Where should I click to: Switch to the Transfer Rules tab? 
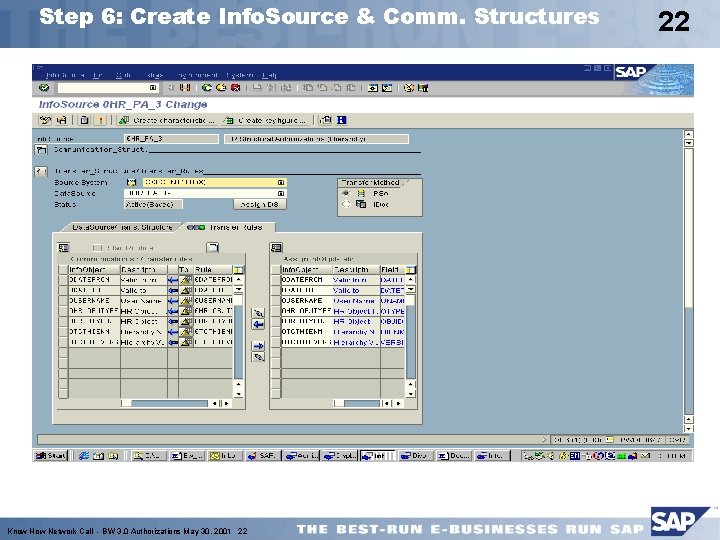tap(230, 227)
